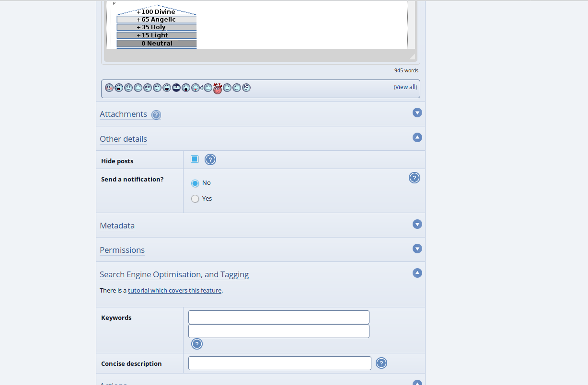Expand the Attachments section
Image resolution: width=588 pixels, height=385 pixels.
(x=417, y=113)
